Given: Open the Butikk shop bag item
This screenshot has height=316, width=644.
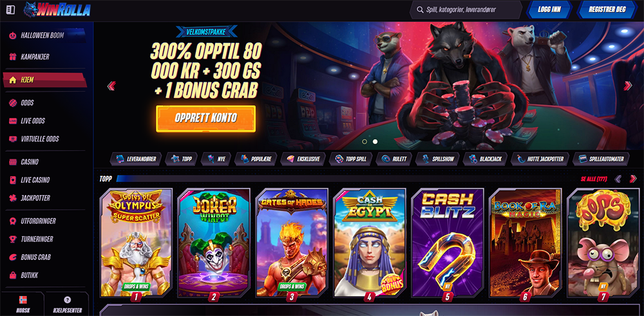Looking at the screenshot, I should pyautogui.click(x=29, y=275).
